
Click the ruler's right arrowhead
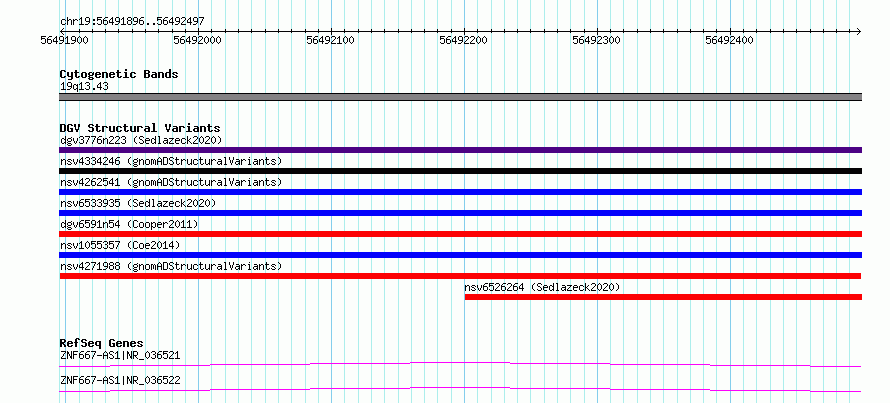[x=858, y=31]
